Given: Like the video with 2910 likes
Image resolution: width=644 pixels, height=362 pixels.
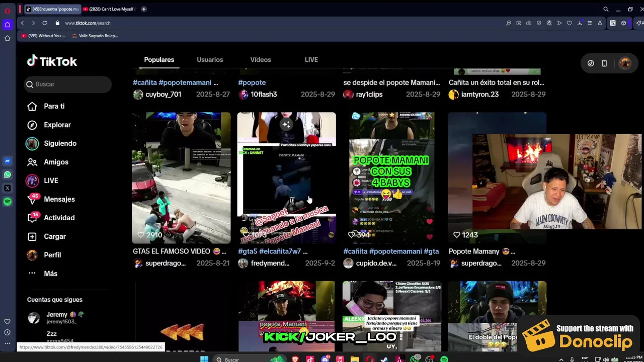Looking at the screenshot, I should click(141, 235).
